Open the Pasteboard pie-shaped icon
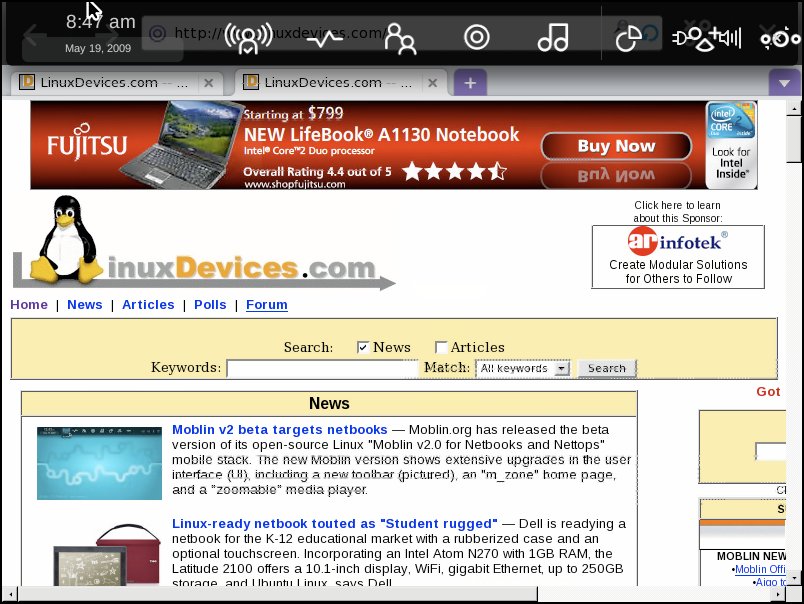This screenshot has height=604, width=804. (x=628, y=38)
